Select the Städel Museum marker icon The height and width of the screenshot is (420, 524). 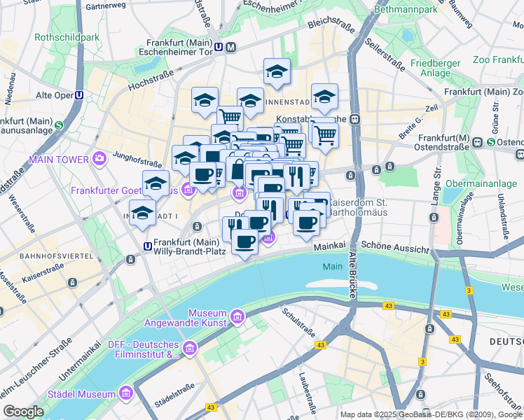(x=127, y=393)
